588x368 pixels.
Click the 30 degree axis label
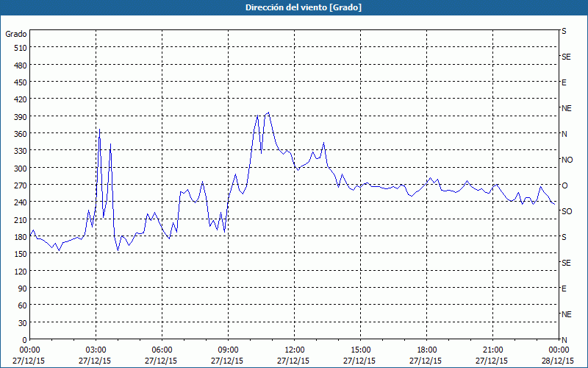point(23,323)
